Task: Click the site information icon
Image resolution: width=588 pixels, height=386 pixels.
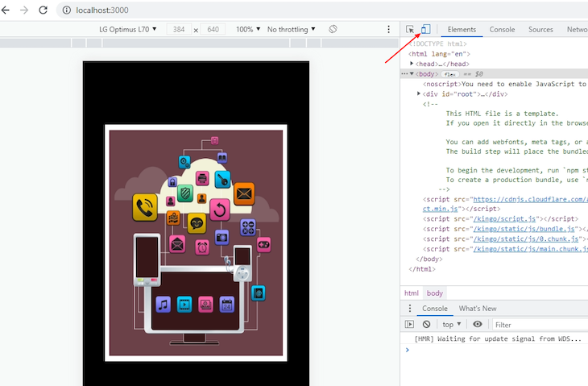Action: click(65, 10)
